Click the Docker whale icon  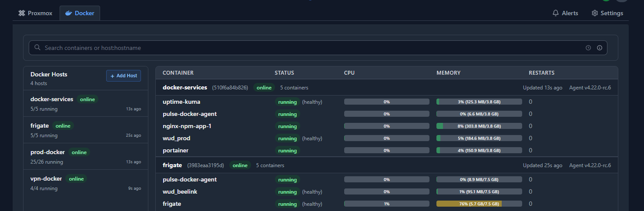coord(68,13)
